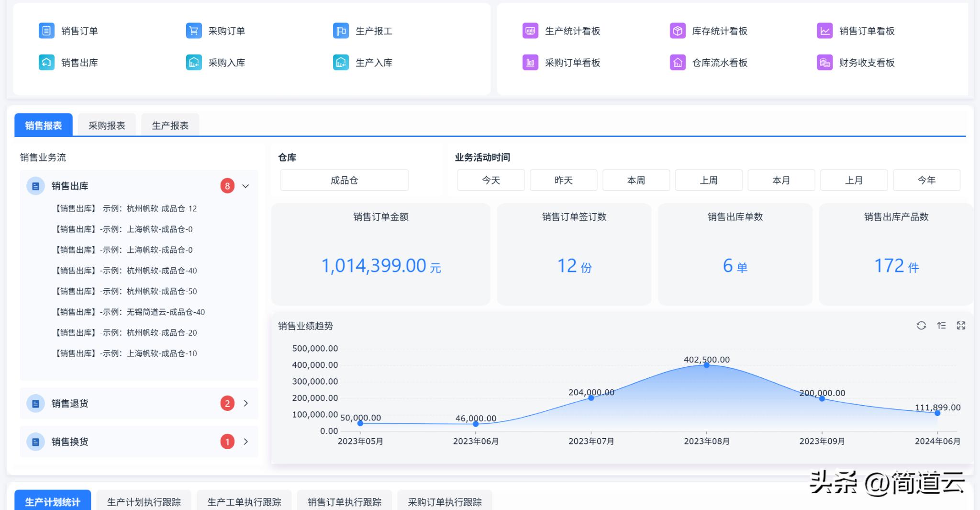Click the 生产入库 warehouse icon
This screenshot has width=980, height=510.
point(341,62)
